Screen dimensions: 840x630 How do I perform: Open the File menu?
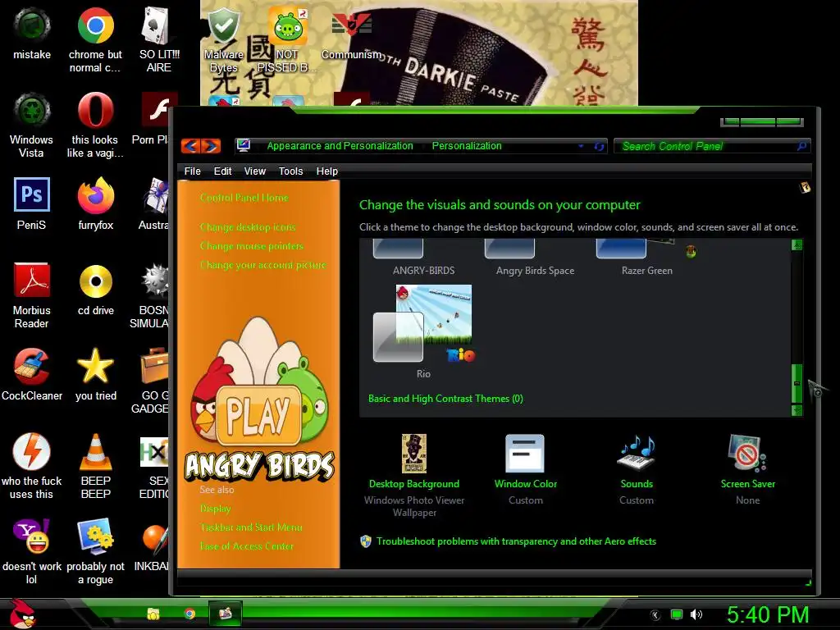click(192, 171)
